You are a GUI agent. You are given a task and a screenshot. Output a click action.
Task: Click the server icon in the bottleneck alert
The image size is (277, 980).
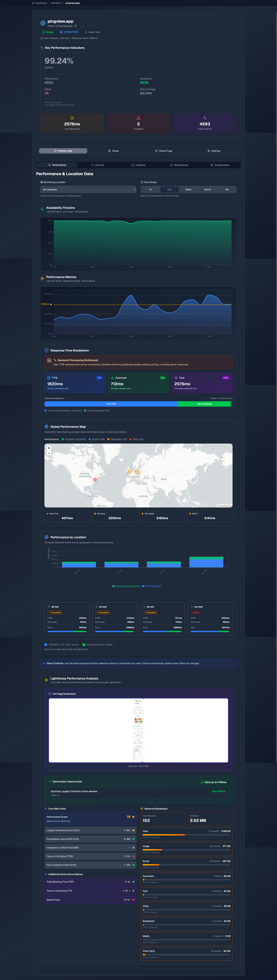point(49,360)
